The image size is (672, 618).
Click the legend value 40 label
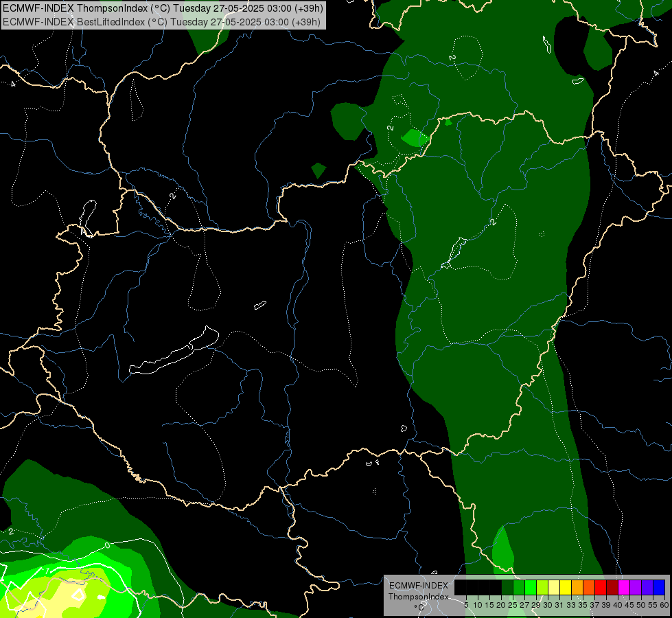click(618, 605)
